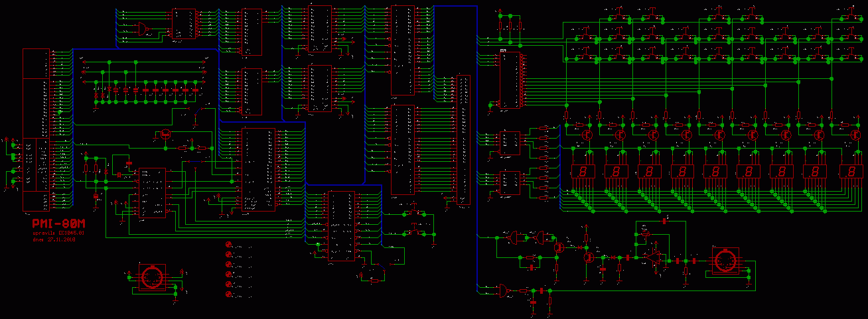This screenshot has height=319, width=868.
Task: Select the bottom NAND gate near the DIN output
Action: [x=507, y=290]
